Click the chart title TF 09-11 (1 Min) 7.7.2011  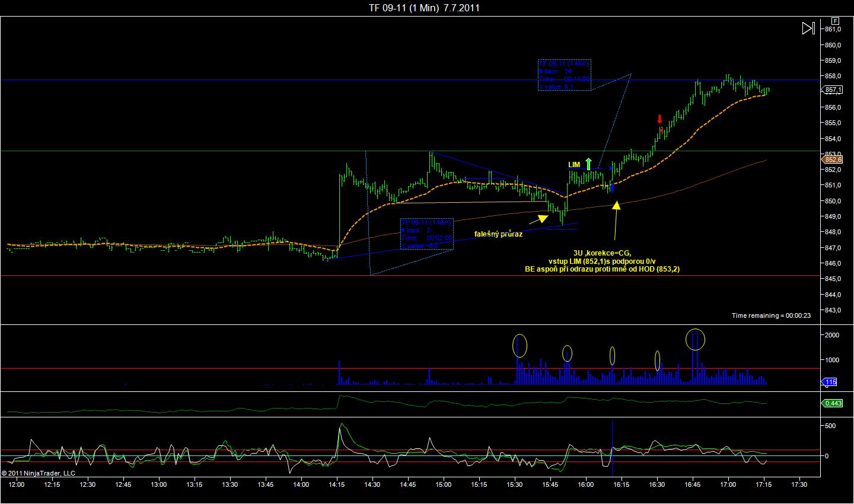[x=424, y=8]
